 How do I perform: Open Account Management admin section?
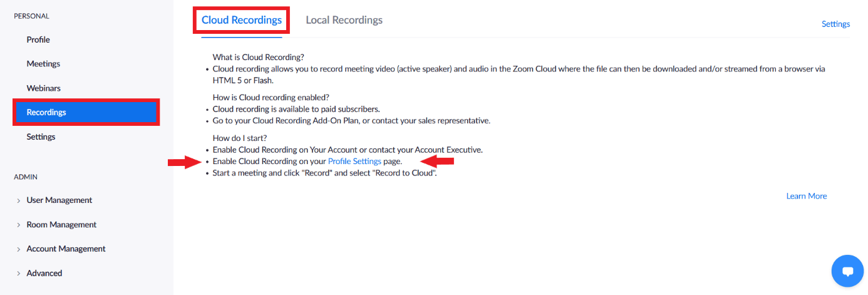[66, 249]
